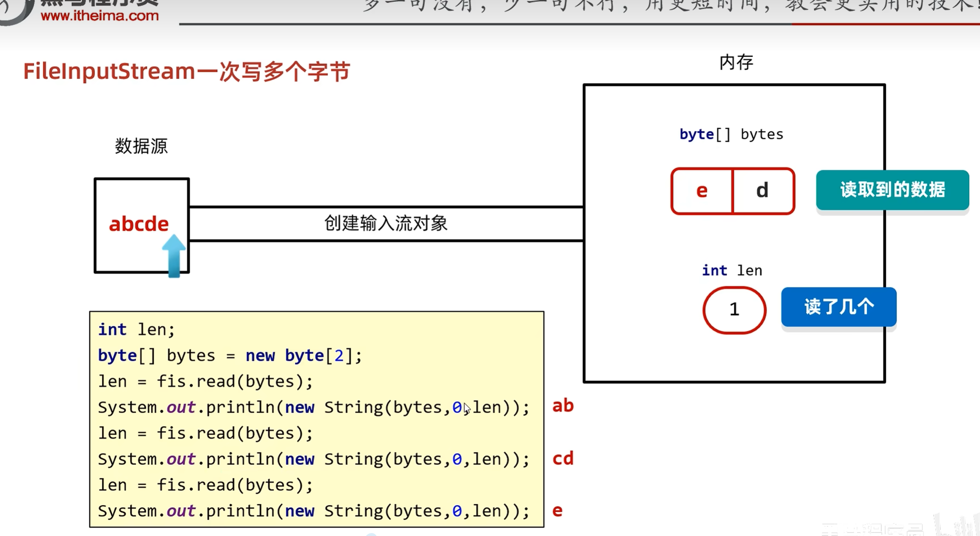The image size is (980, 536).
Task: Click the blue upward arrow under abcde
Action: tap(174, 256)
